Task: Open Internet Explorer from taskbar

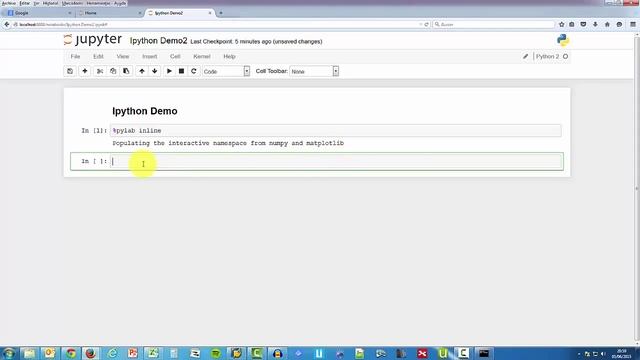Action: (x=112, y=353)
